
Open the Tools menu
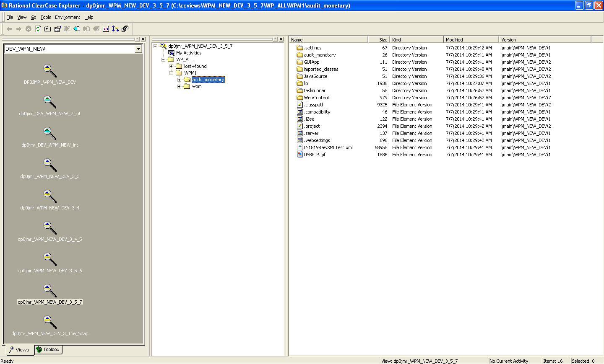pyautogui.click(x=46, y=17)
